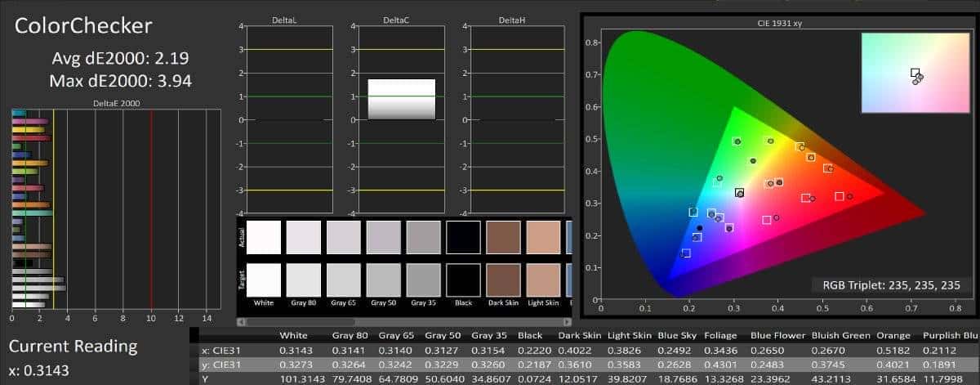Click the top teal bar in DeltaE 2000 chart
This screenshot has width=980, height=385.
pyautogui.click(x=20, y=114)
